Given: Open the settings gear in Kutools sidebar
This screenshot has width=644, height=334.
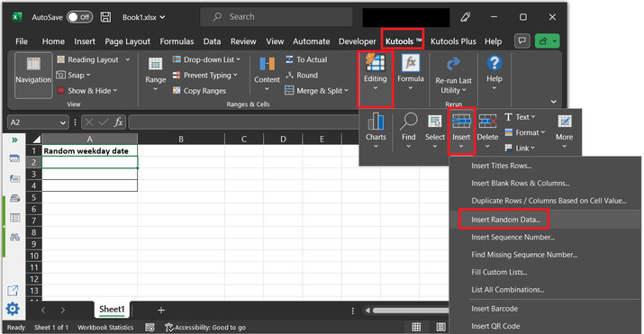Looking at the screenshot, I should pos(13,308).
